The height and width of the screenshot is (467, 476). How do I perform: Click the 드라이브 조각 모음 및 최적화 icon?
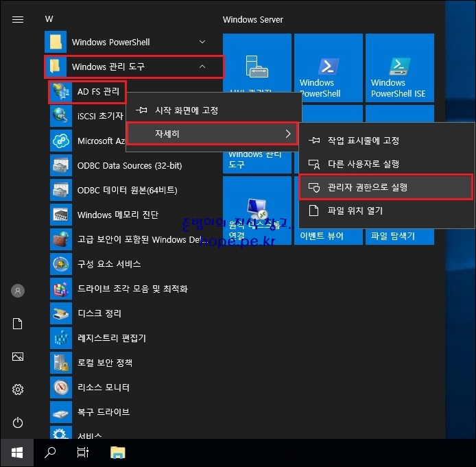(61, 289)
